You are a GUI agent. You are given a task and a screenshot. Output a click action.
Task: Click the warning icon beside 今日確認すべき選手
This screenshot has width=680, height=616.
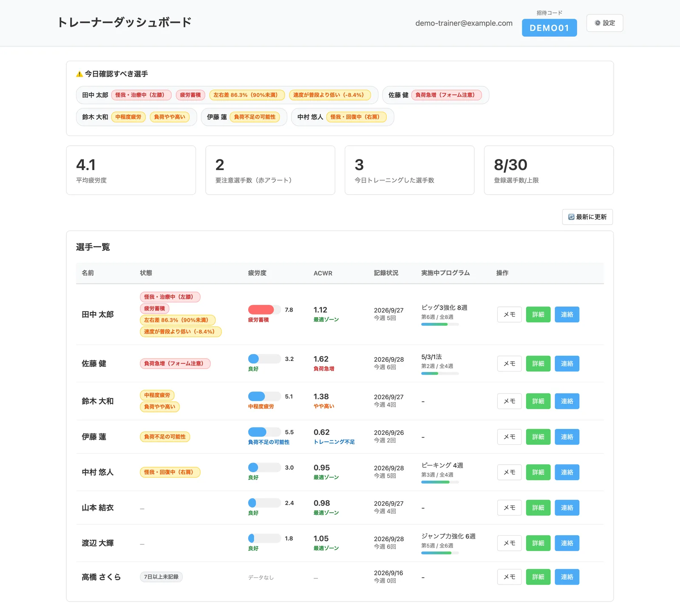pyautogui.click(x=79, y=74)
